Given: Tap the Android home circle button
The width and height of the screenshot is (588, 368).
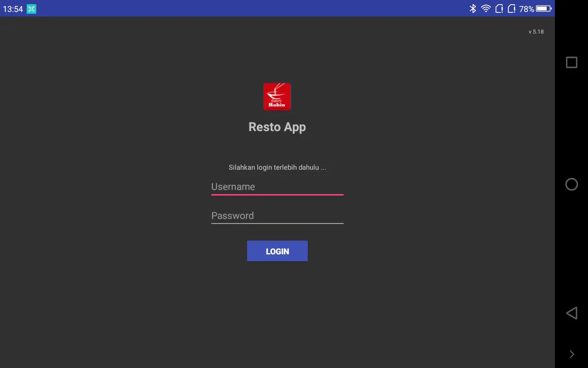Looking at the screenshot, I should pyautogui.click(x=571, y=184).
